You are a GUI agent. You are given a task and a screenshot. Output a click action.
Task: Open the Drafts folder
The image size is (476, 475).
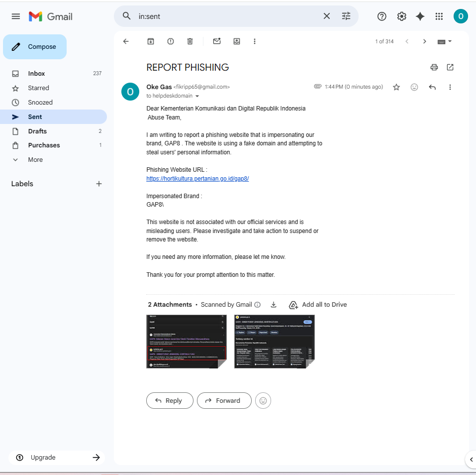pyautogui.click(x=53, y=131)
